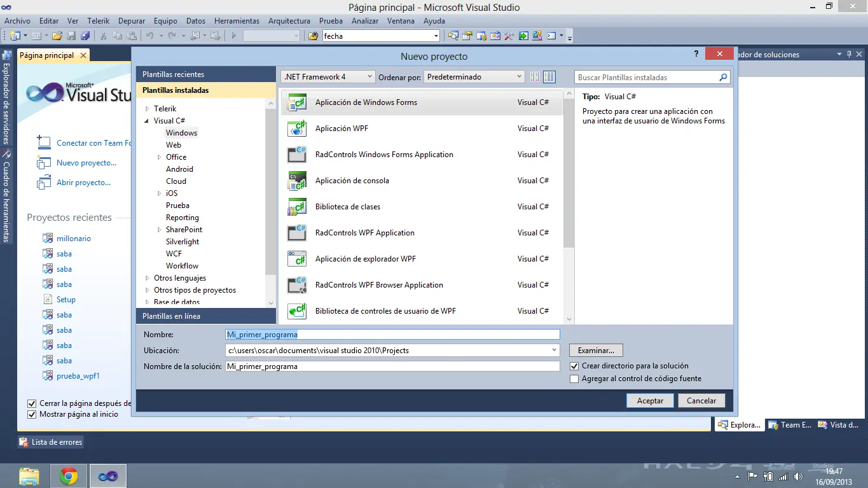This screenshot has height=488, width=868.
Task: Select the Aplicación de consola template icon
Action: pos(297,181)
